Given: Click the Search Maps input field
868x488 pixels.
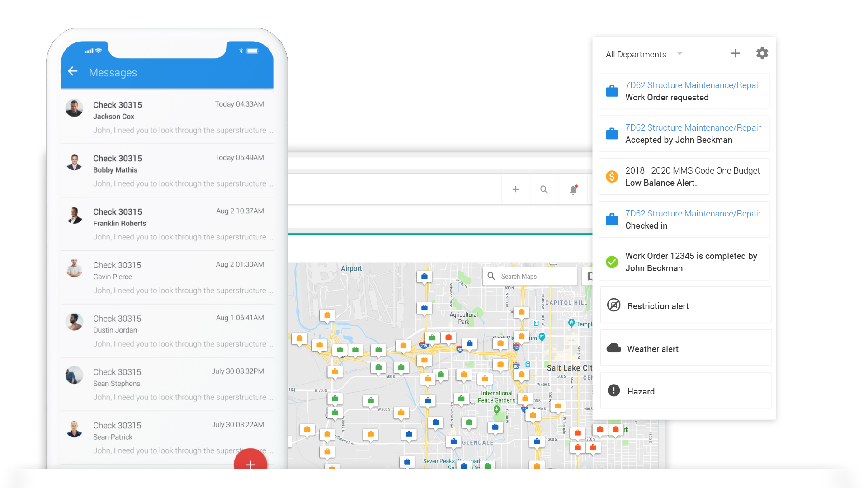Looking at the screenshot, I should click(530, 276).
